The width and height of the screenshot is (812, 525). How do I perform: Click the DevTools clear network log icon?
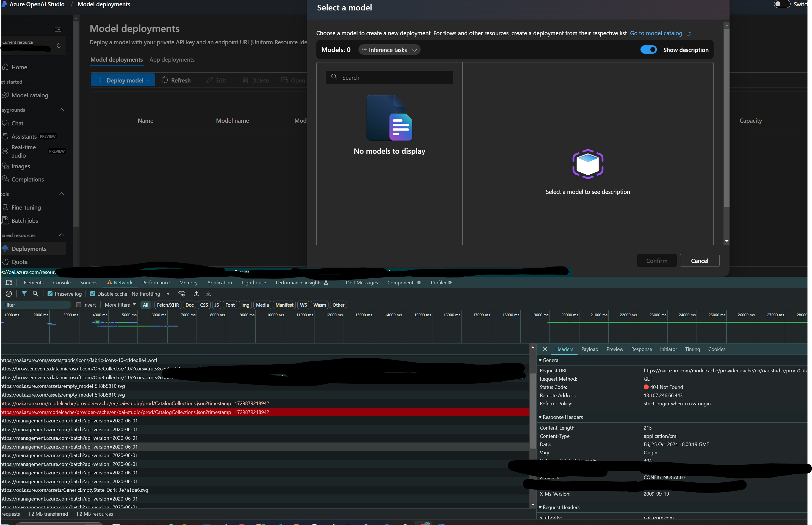9,293
